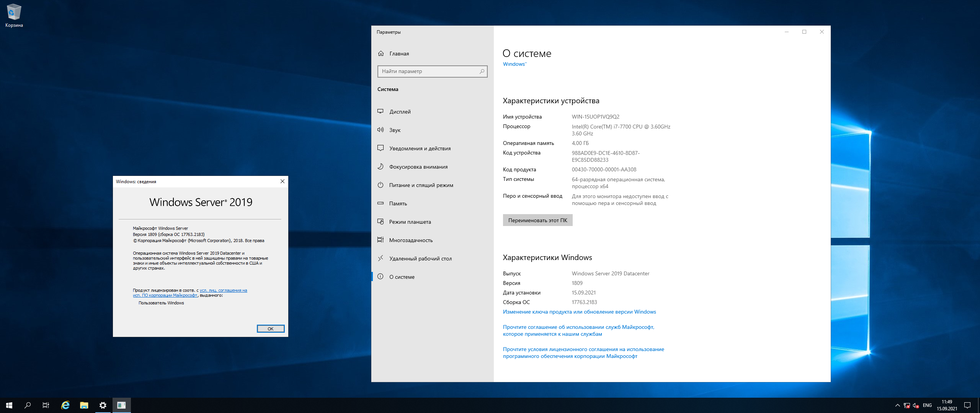Close the Windows: сведения dialog

pos(283,181)
